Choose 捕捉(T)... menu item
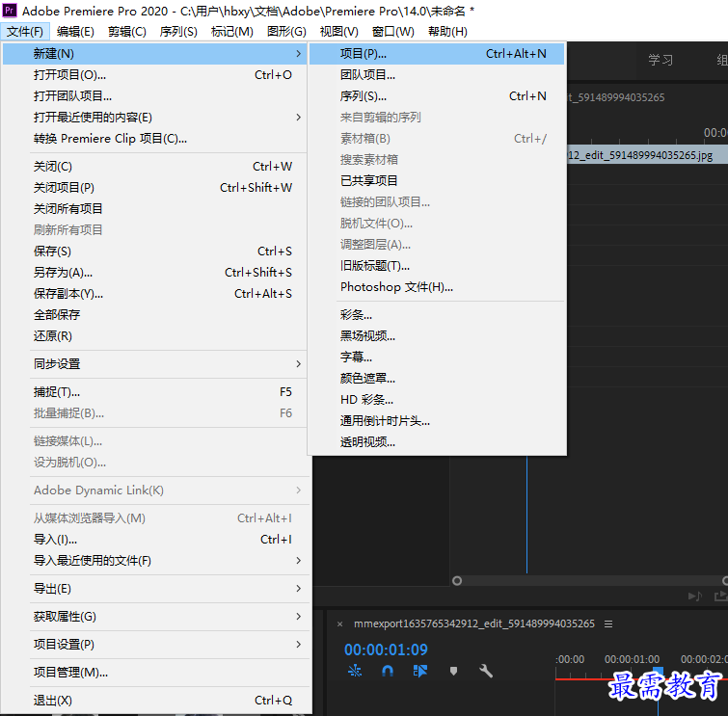 point(154,392)
